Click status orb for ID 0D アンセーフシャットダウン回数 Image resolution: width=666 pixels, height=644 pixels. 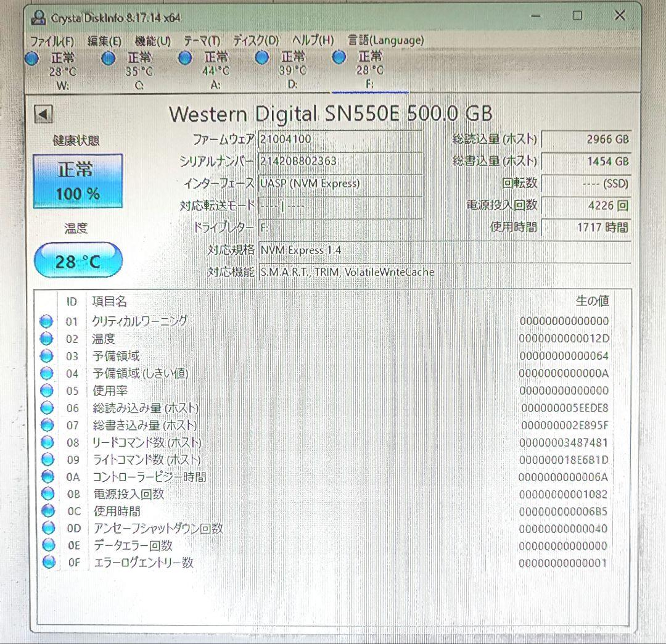(x=49, y=528)
